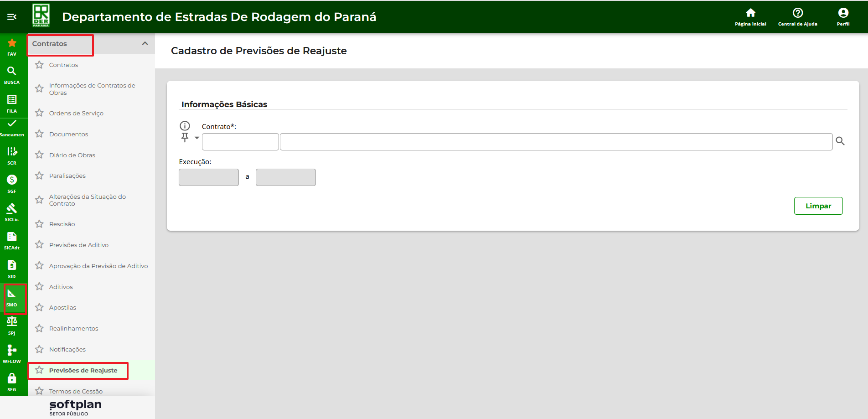The width and height of the screenshot is (868, 419).
Task: Go to Página inicial home link
Action: click(x=750, y=17)
